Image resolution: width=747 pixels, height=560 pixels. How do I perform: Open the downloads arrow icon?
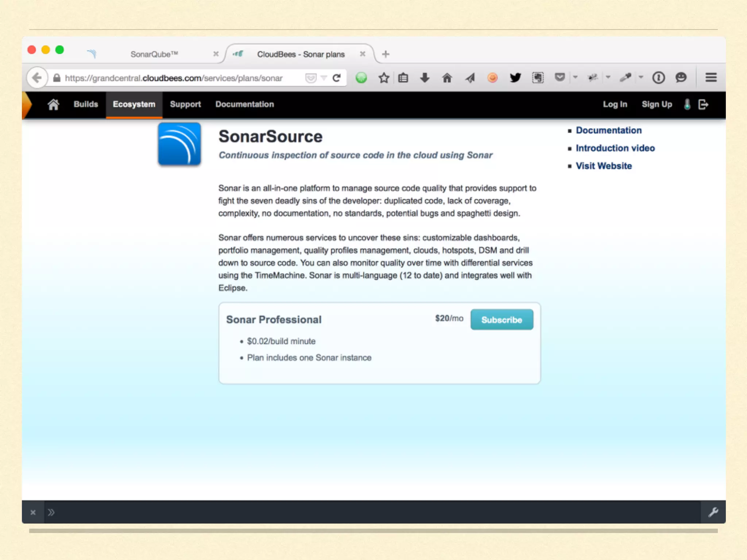pos(425,78)
